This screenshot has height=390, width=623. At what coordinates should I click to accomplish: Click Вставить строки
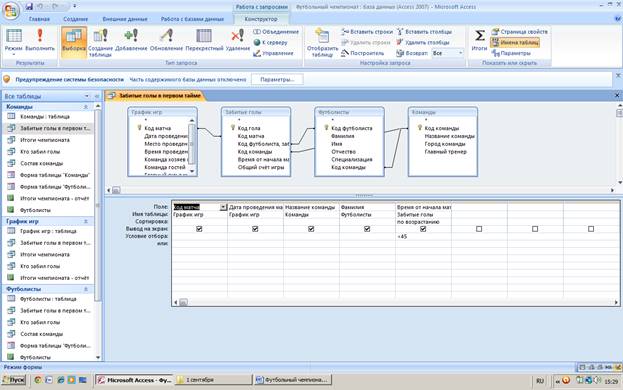[x=367, y=32]
